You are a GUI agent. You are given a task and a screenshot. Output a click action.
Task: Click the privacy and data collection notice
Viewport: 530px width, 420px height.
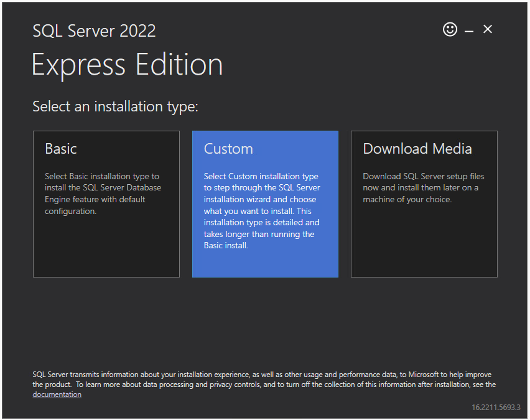pyautogui.click(x=261, y=380)
